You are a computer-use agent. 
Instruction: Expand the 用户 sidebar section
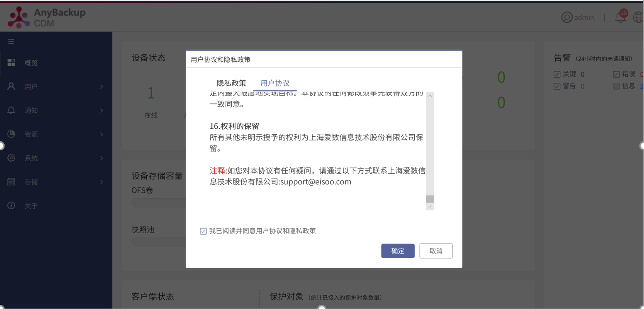[102, 87]
